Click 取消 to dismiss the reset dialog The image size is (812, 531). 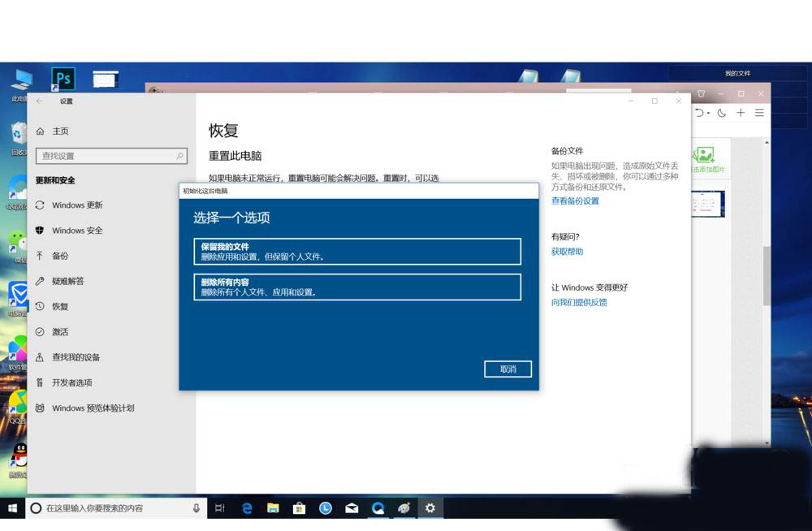click(508, 367)
